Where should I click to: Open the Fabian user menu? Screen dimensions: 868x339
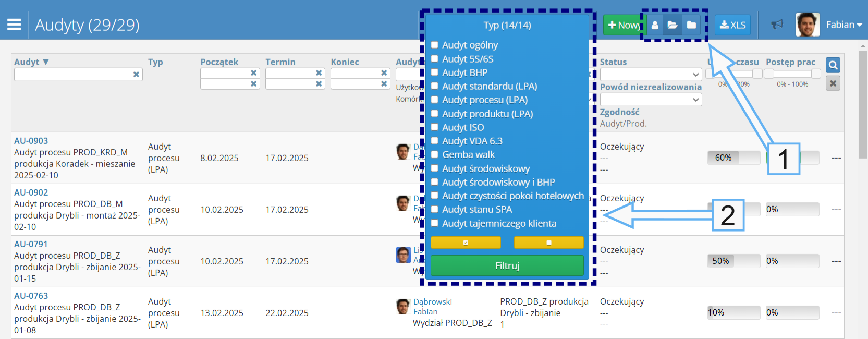(843, 25)
